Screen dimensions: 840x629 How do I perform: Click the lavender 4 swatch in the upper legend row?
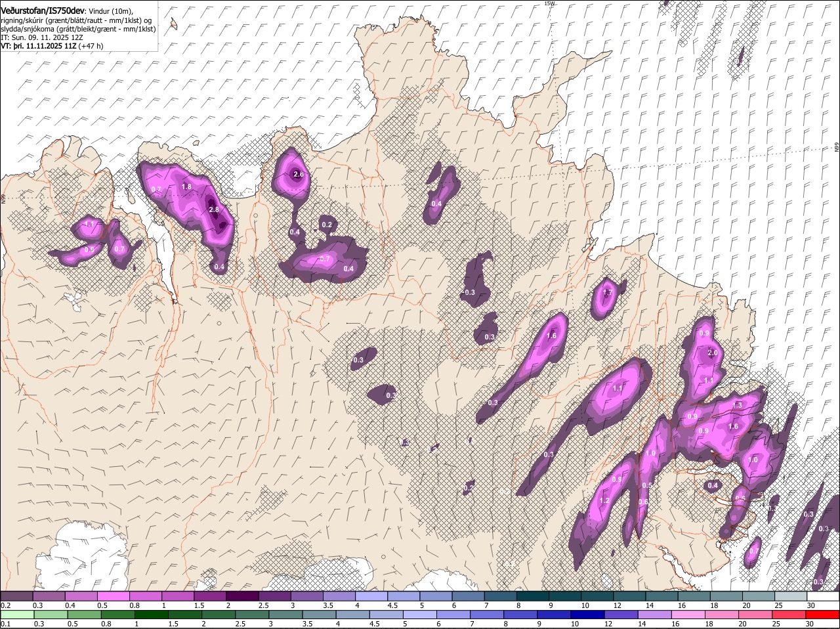371,596
